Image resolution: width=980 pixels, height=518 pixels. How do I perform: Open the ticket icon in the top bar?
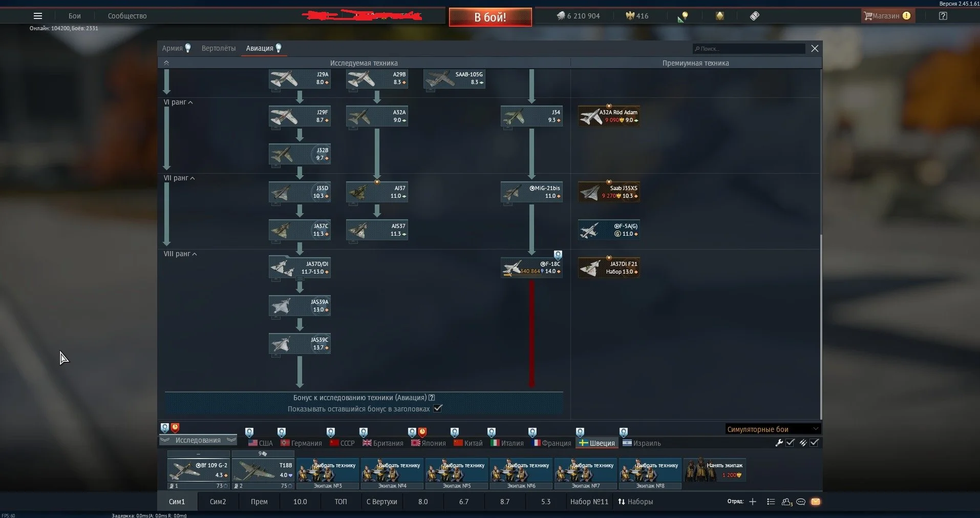[755, 16]
